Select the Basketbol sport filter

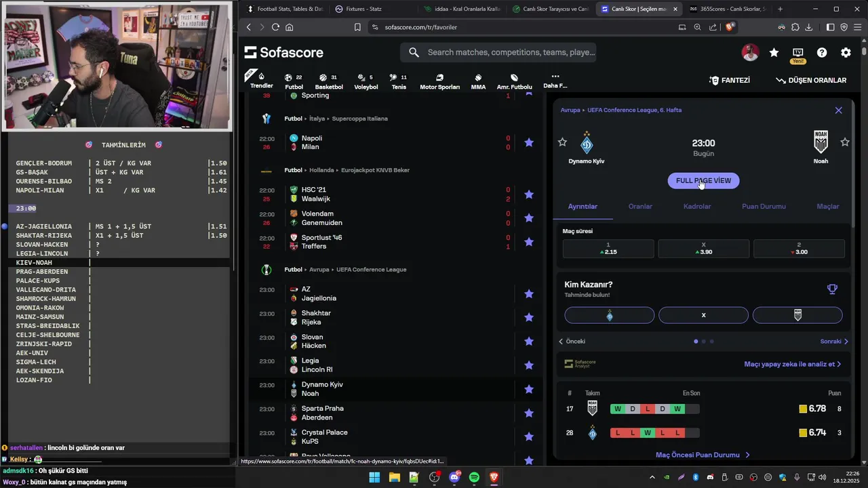[329, 81]
